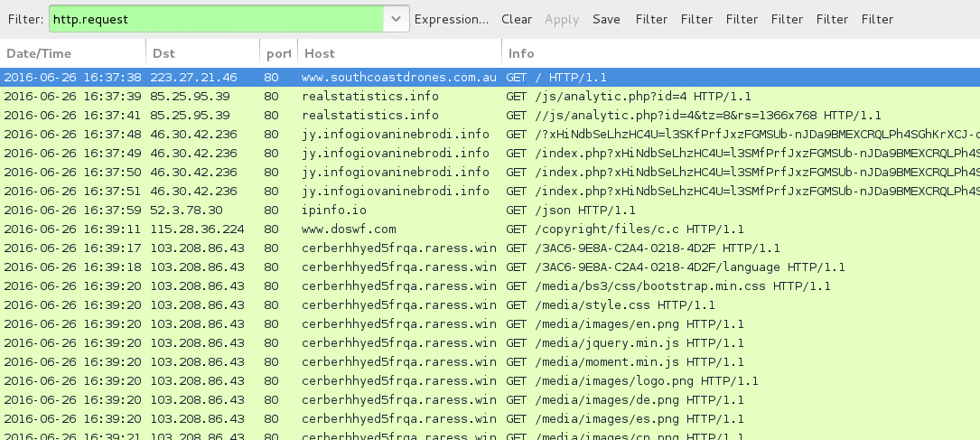Image resolution: width=980 pixels, height=440 pixels.
Task: Open the Expression... filter builder
Action: click(x=452, y=19)
